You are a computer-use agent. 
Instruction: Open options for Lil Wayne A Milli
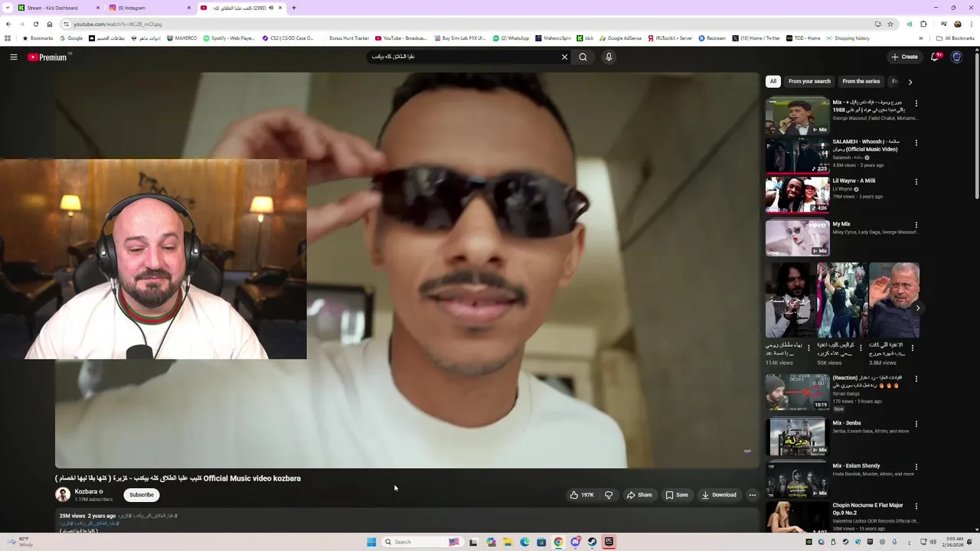tap(916, 182)
